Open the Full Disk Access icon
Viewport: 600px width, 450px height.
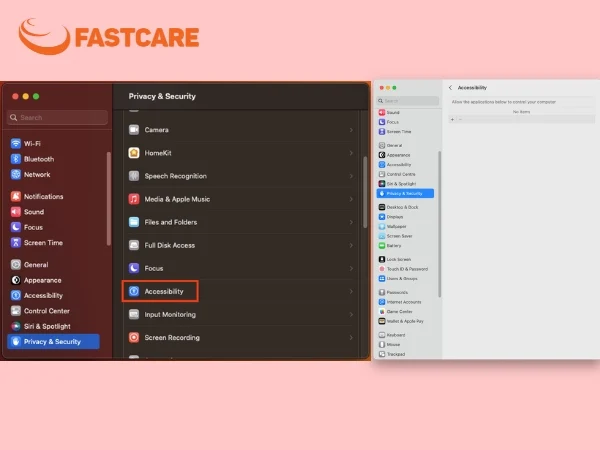click(x=134, y=245)
